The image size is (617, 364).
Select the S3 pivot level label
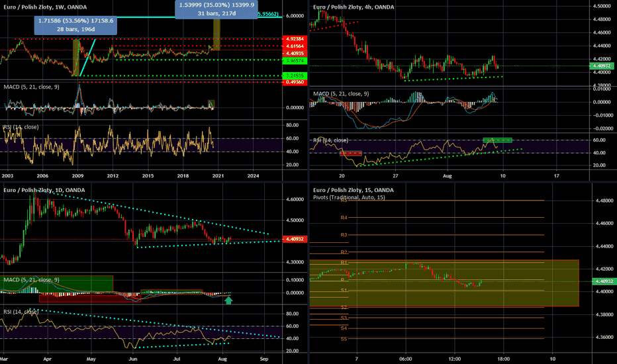(x=344, y=318)
